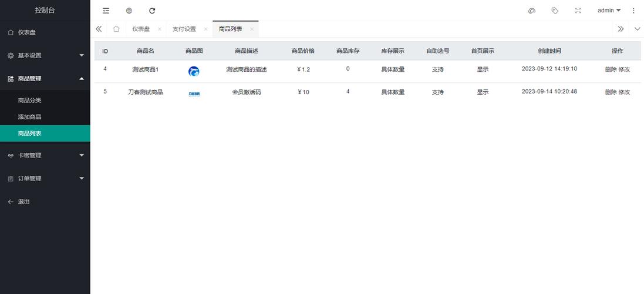
Task: Click the description 会员激活码
Action: click(247, 92)
